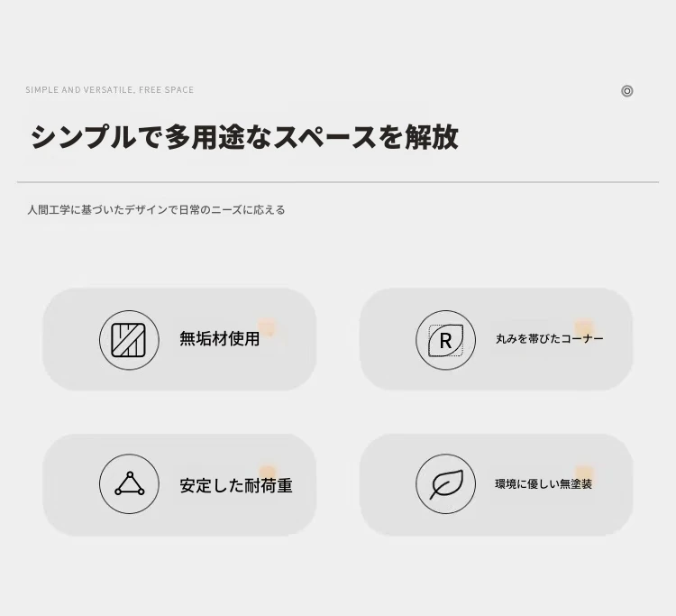Click the left empty area of the 丸みを帯びたコーナー card
This screenshot has width=676, height=616.
coord(388,339)
